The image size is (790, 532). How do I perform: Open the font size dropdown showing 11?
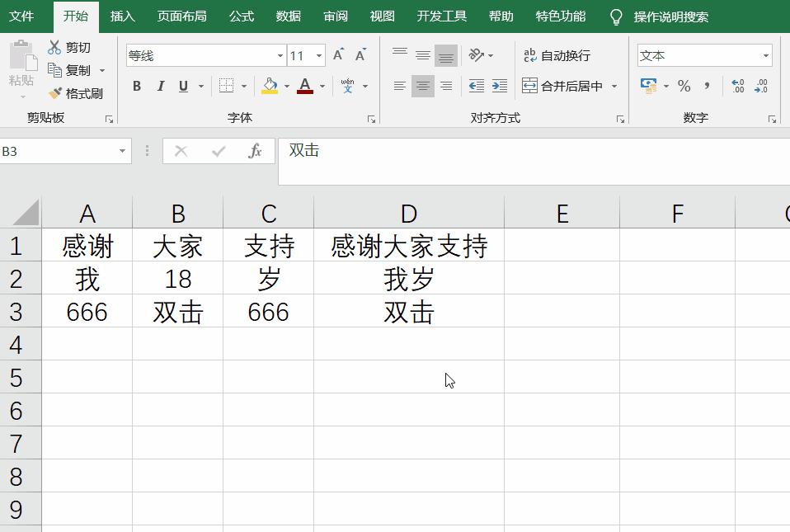coord(320,55)
